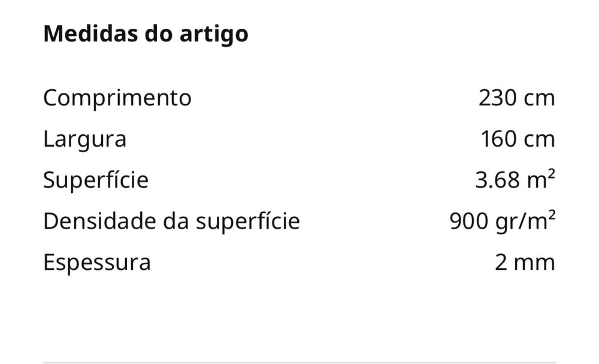599x364 pixels.
Task: Click the "cm" unit beside 160
Action: 540,139
